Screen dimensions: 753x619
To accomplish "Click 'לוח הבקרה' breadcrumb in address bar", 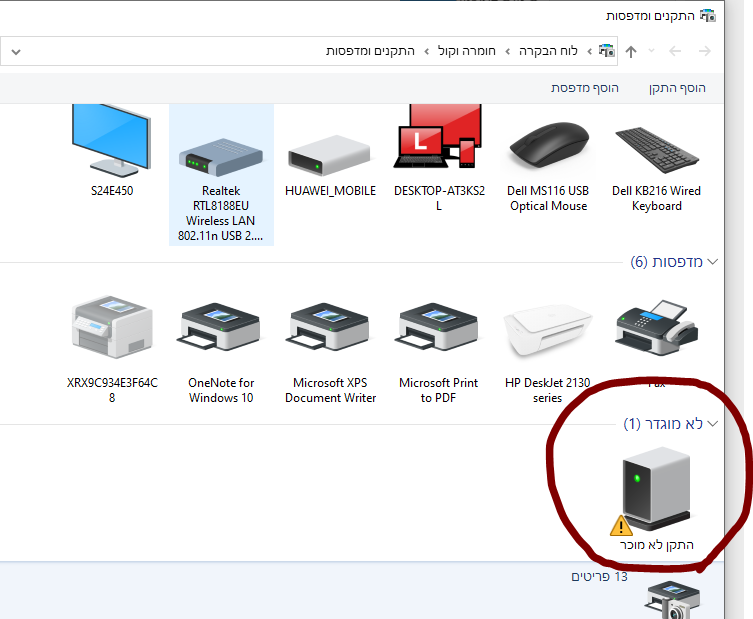I will pos(548,51).
